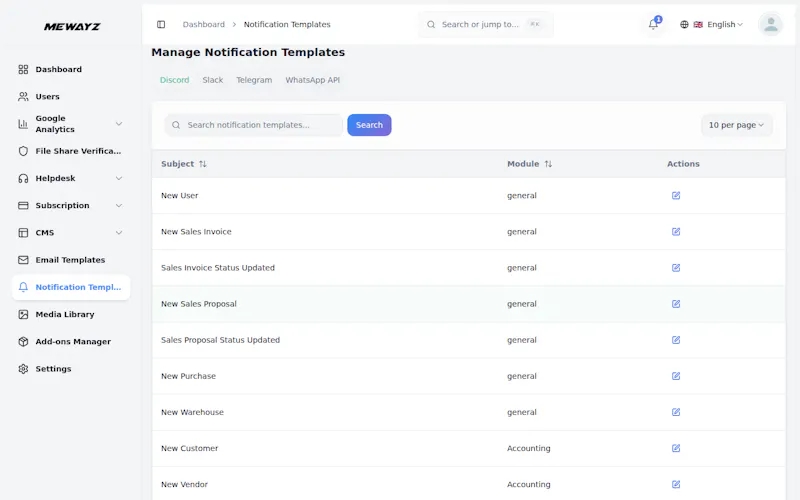Edit the New Customer template

click(676, 448)
